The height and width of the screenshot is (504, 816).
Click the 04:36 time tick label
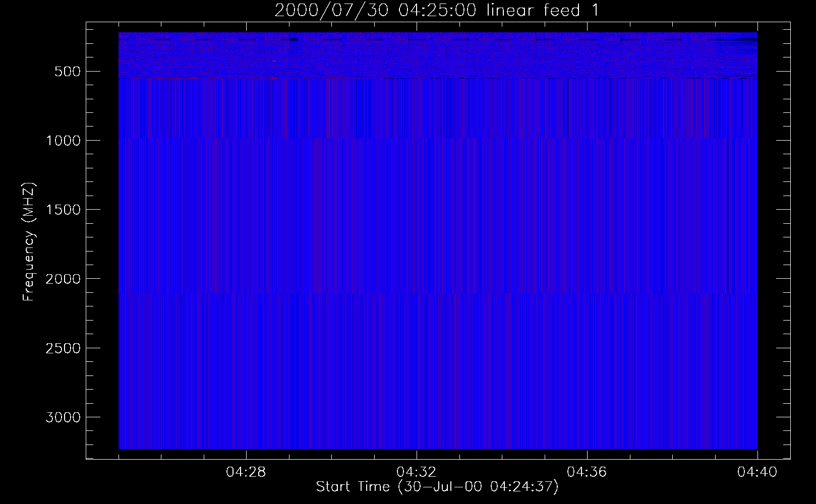tap(587, 472)
